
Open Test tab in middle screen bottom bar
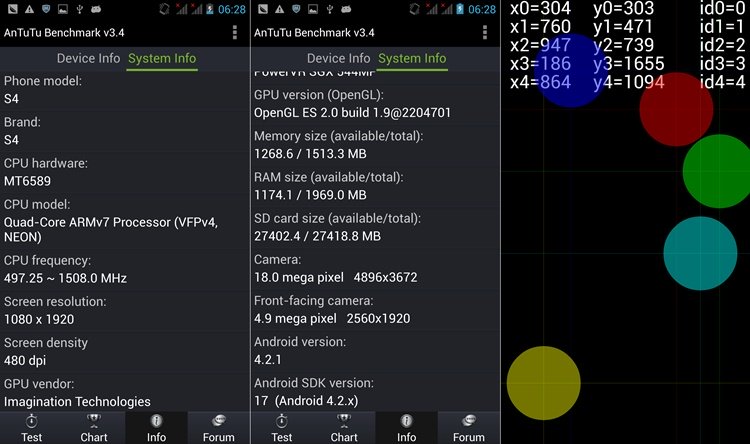click(x=282, y=428)
